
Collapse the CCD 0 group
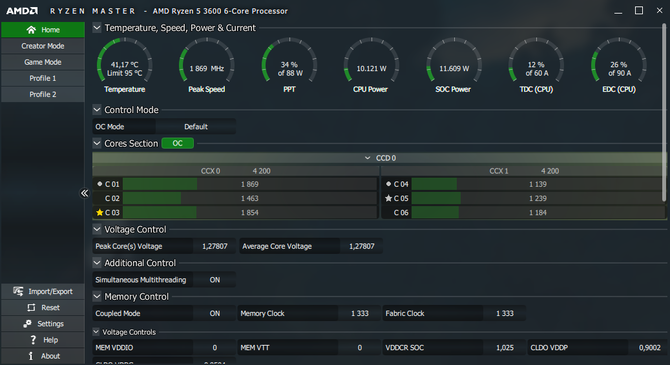(367, 158)
